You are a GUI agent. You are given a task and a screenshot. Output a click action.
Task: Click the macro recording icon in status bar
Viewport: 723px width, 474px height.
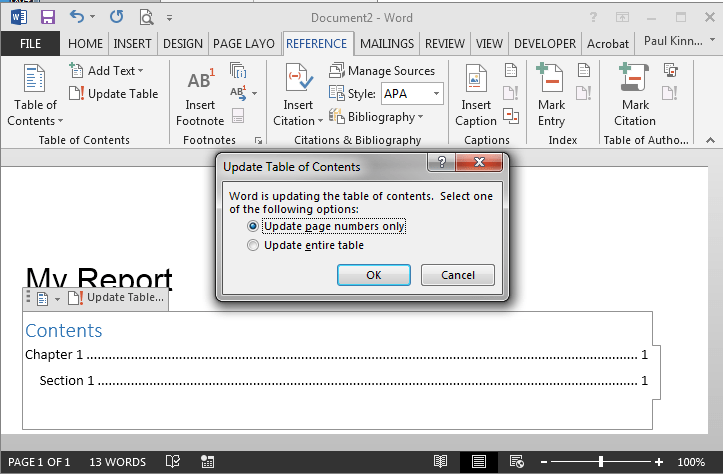click(207, 462)
